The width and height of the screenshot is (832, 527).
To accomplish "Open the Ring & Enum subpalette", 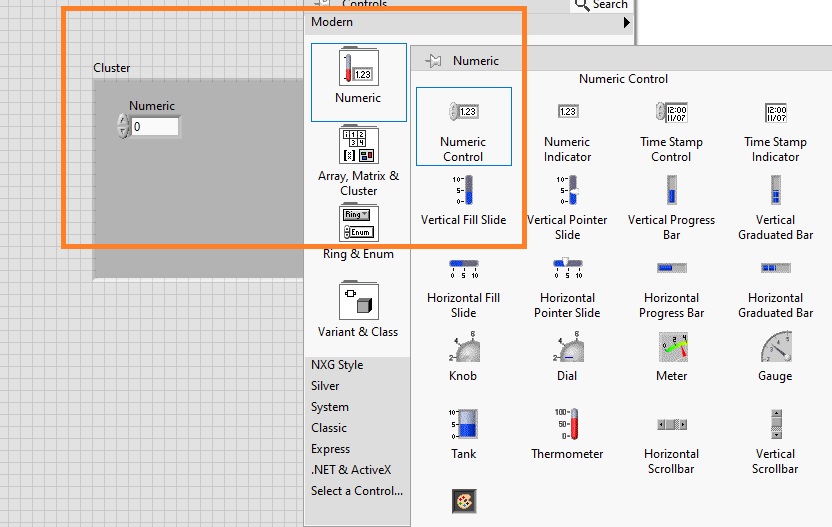I will click(x=358, y=223).
